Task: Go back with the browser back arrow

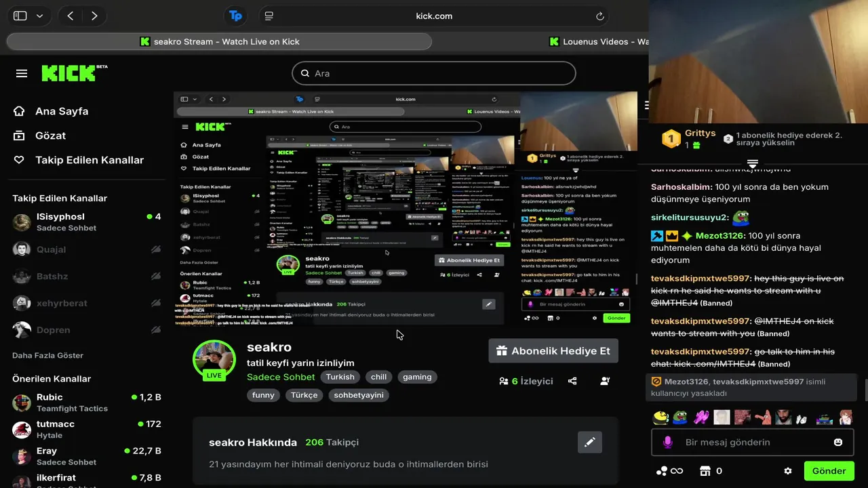Action: pyautogui.click(x=71, y=16)
